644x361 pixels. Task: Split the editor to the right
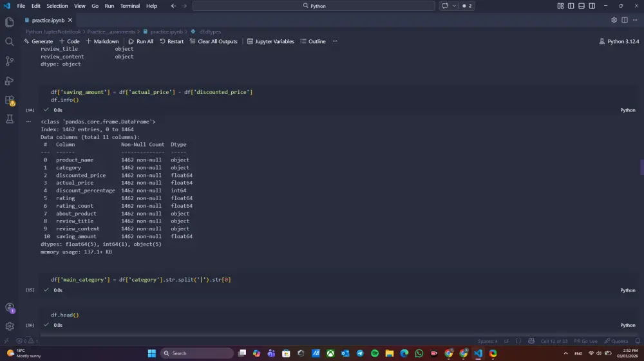tap(625, 20)
